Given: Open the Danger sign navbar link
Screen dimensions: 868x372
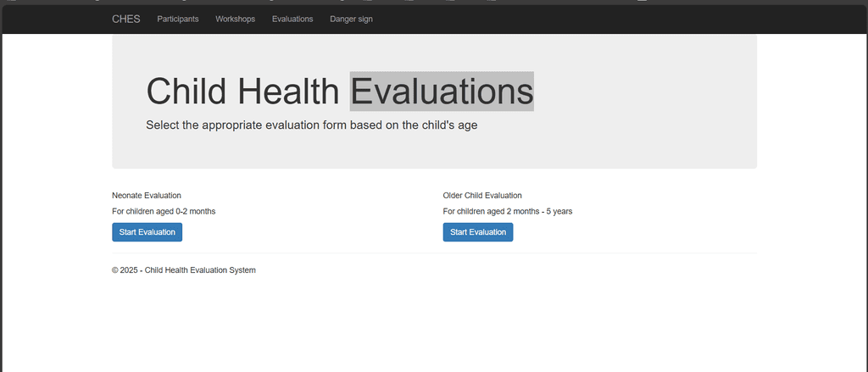Looking at the screenshot, I should [351, 19].
